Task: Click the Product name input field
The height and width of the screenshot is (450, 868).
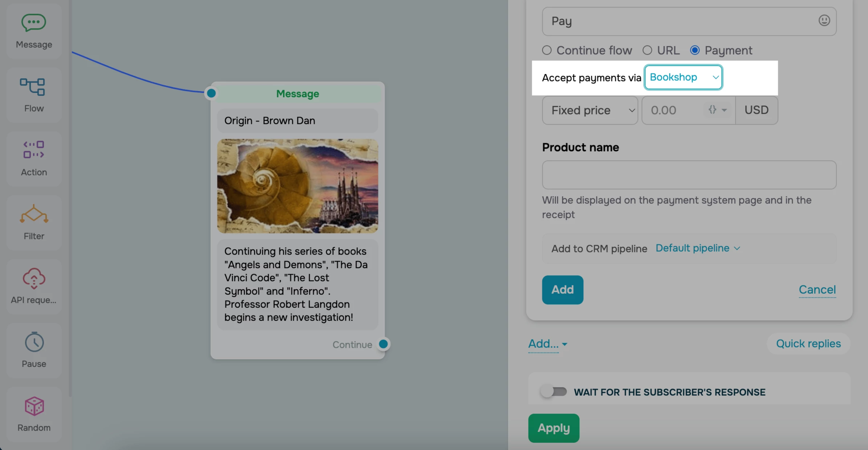Action: [689, 175]
